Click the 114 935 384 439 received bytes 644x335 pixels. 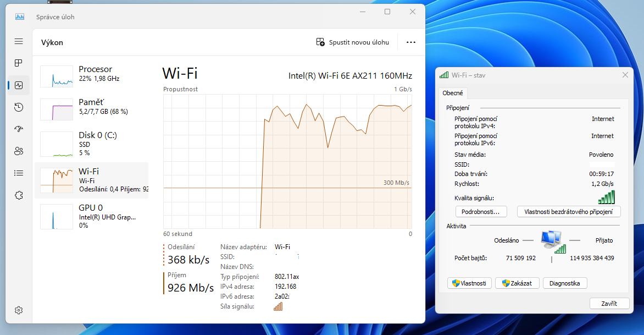click(592, 258)
